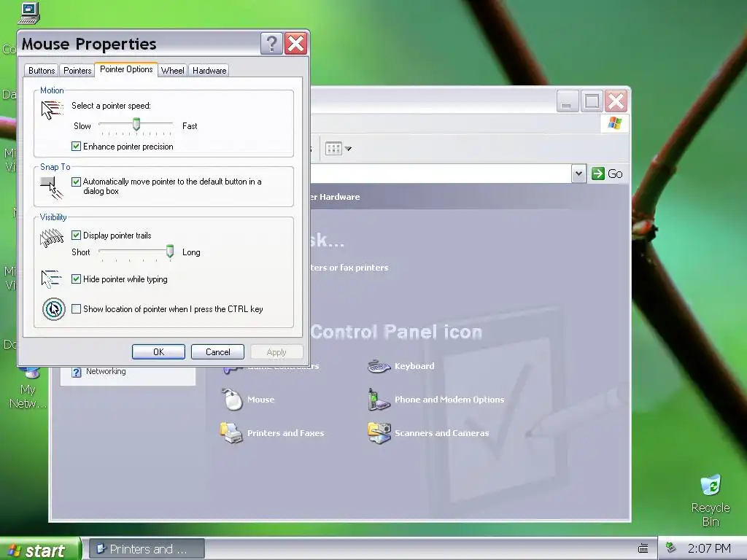This screenshot has width=747, height=560.
Task: Open the Pointers tab
Action: point(77,71)
